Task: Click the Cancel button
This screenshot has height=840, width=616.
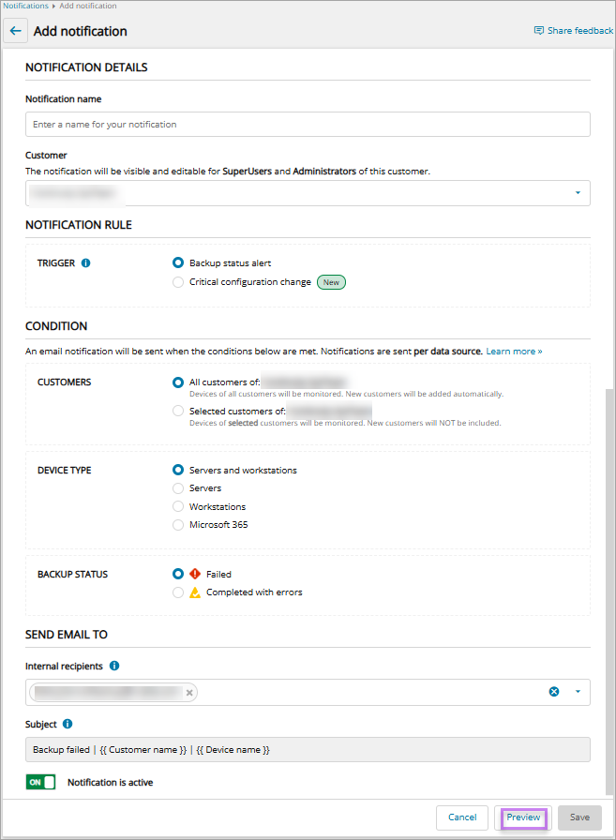Action: (x=462, y=817)
